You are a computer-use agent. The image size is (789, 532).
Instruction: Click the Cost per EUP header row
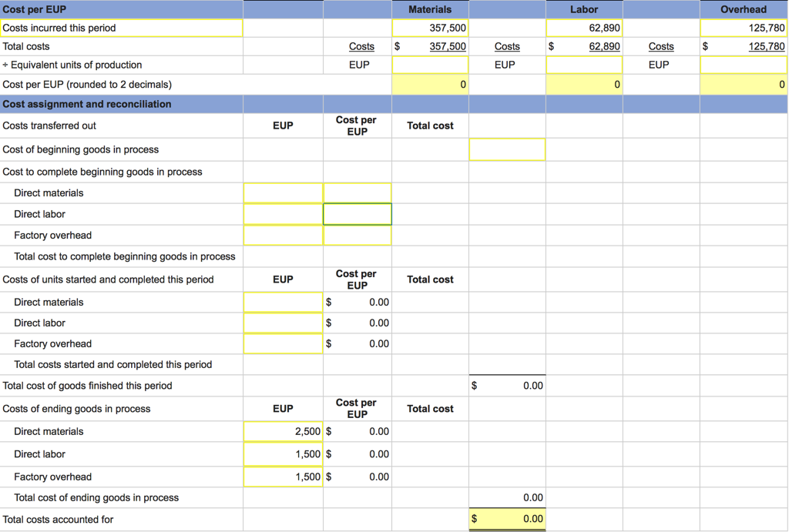click(x=121, y=8)
